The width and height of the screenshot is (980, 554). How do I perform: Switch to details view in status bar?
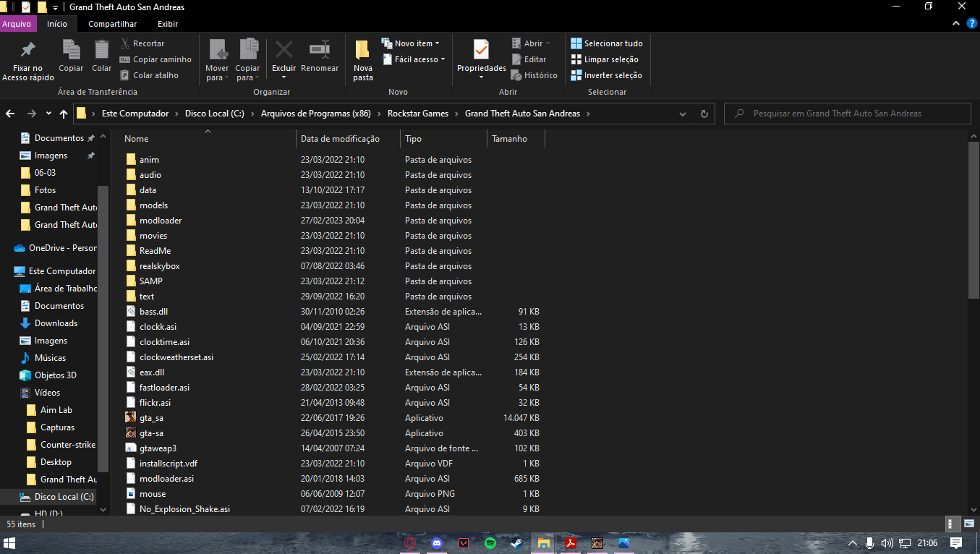(x=952, y=524)
